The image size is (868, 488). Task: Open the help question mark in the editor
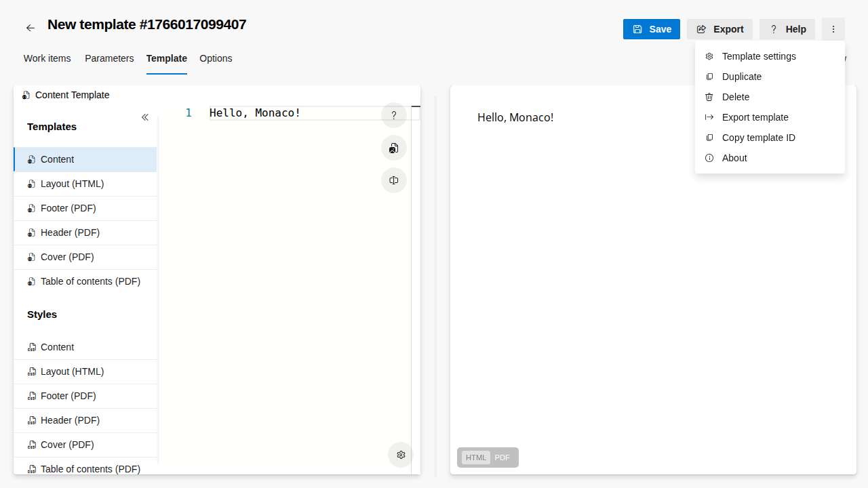(393, 115)
